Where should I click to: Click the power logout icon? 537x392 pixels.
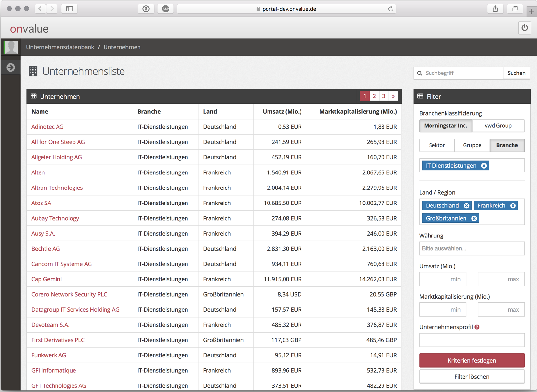pos(524,28)
